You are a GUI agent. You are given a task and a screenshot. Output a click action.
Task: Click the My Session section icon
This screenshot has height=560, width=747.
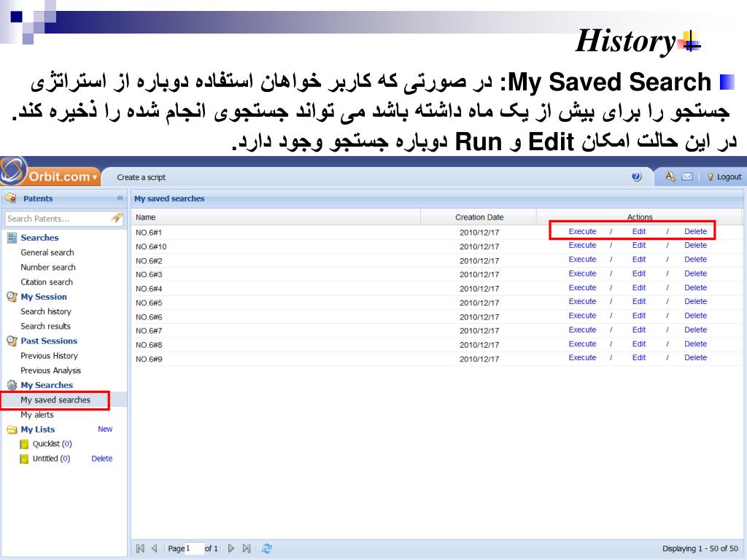[x=12, y=297]
